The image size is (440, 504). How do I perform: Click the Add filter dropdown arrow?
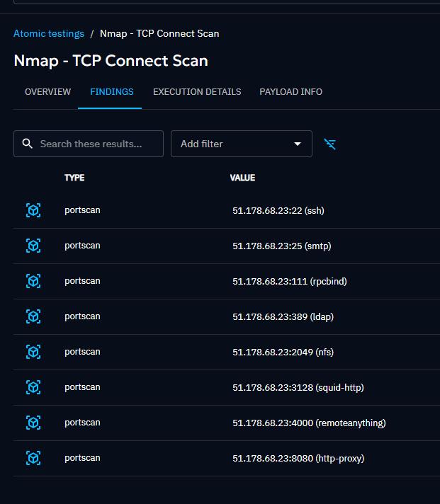click(x=298, y=144)
